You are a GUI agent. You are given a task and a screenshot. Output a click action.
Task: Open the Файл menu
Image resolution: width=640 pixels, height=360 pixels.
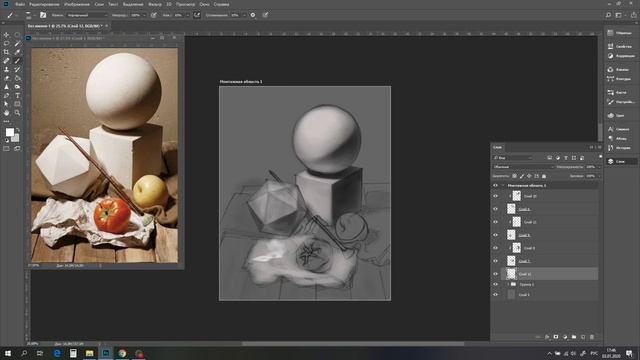tap(20, 4)
